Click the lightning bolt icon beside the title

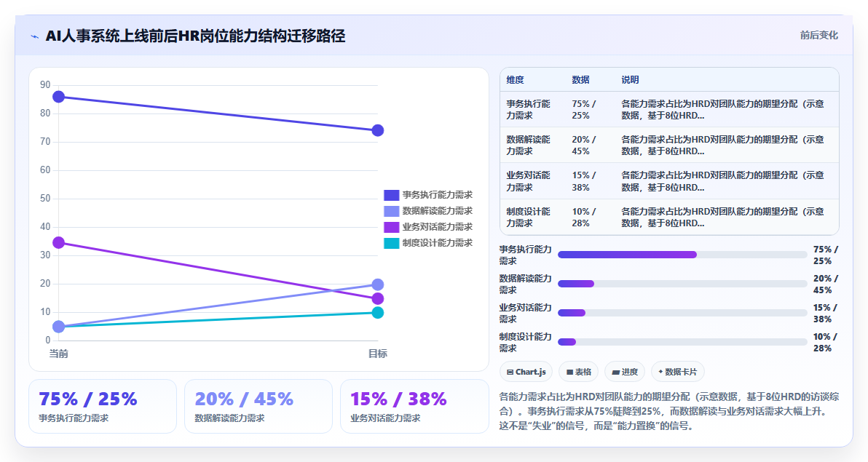[35, 36]
